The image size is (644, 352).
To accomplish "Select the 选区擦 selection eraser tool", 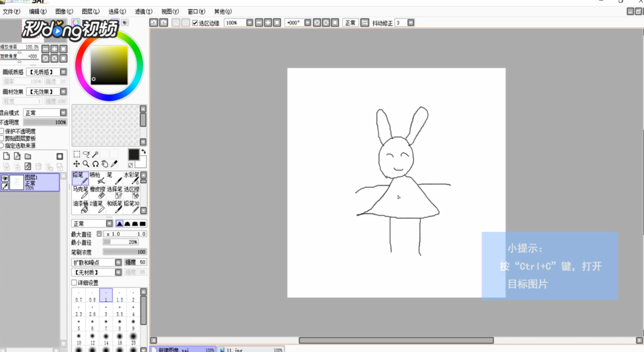I will click(131, 192).
